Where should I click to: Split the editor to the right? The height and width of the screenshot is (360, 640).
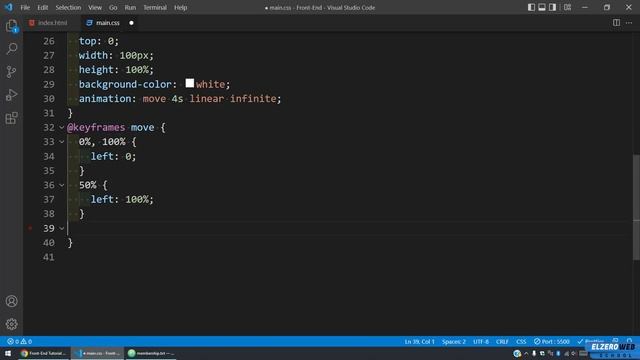pyautogui.click(x=616, y=23)
